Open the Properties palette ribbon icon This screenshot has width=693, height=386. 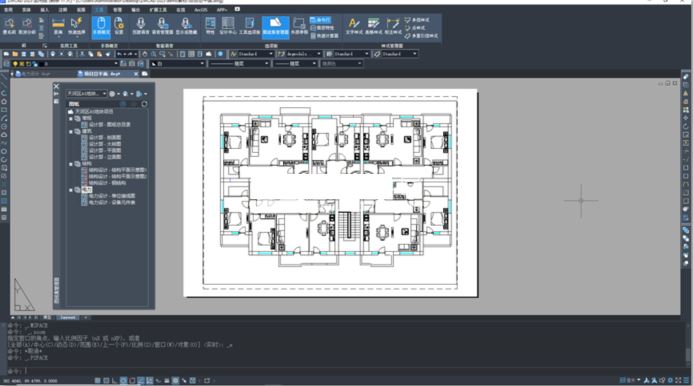pyautogui.click(x=210, y=26)
